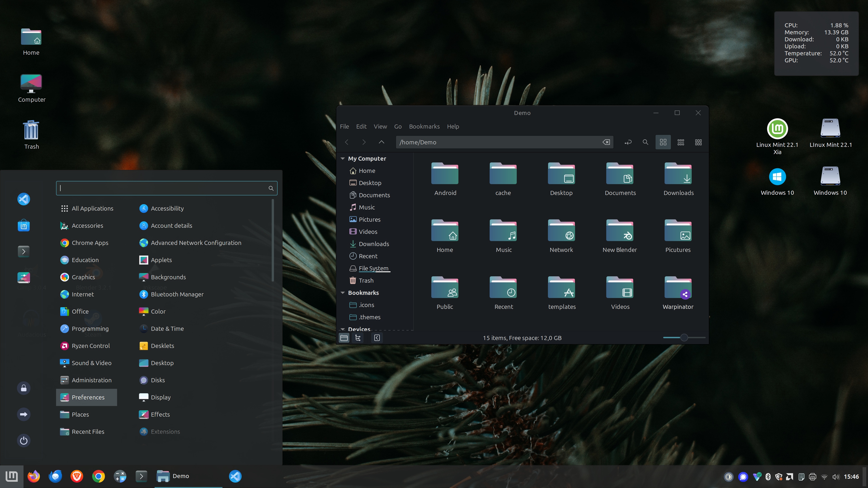
Task: Click the Demo window taskbar button
Action: coord(188,476)
